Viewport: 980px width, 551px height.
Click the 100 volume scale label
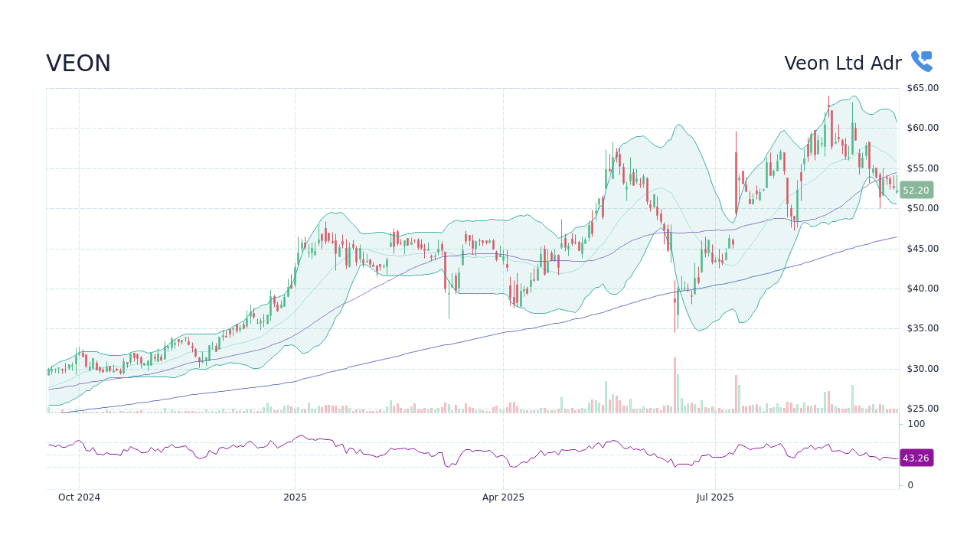915,423
